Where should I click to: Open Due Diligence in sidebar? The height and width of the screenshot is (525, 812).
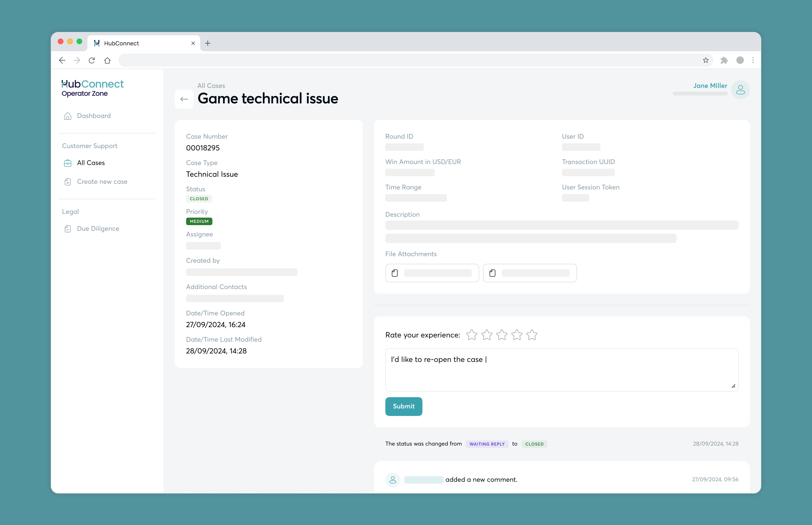98,229
